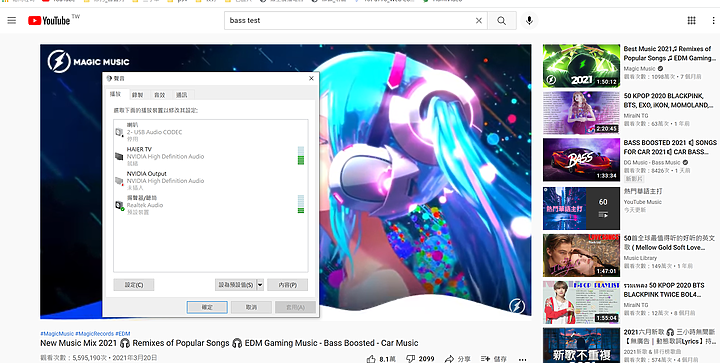Open the YouTube hamburger guide menu
Screen dimensions: 720x363
click(11, 20)
